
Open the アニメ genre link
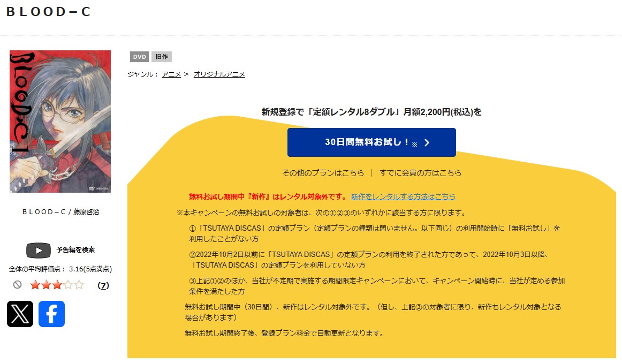(171, 74)
